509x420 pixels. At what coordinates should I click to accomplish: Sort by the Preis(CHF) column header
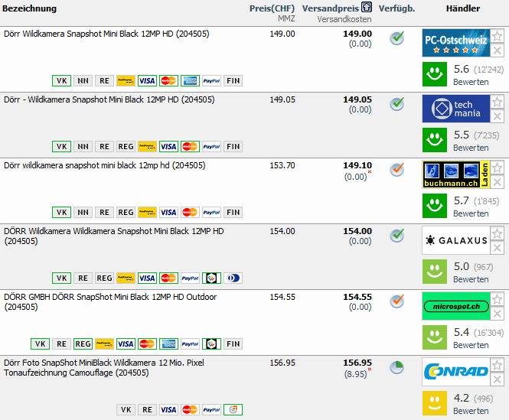[x=272, y=8]
